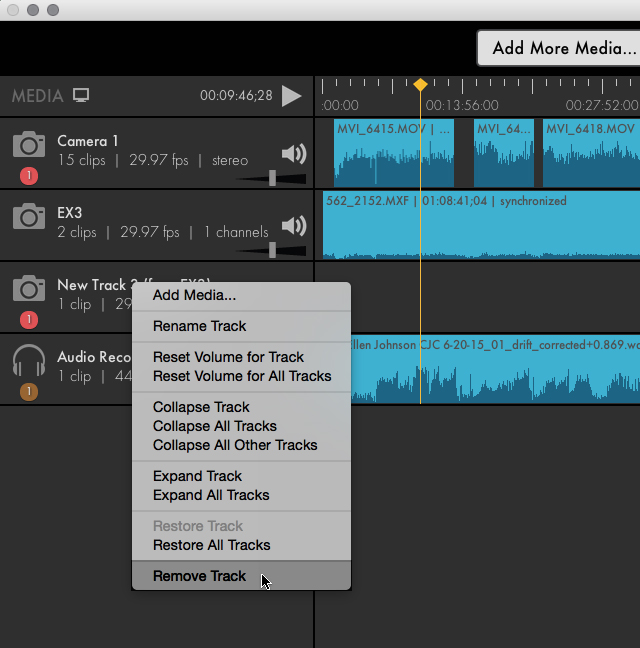The image size is (640, 648).
Task: Mute the EX3 track speaker
Action: (x=294, y=226)
